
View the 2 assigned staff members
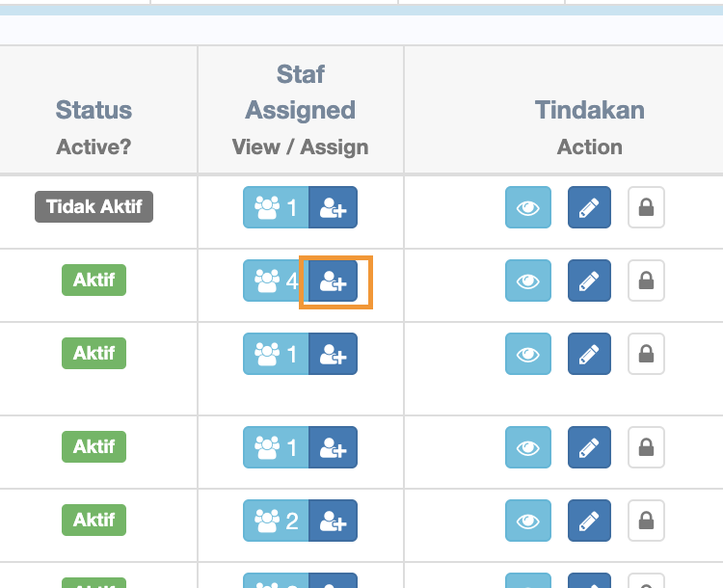click(x=276, y=521)
